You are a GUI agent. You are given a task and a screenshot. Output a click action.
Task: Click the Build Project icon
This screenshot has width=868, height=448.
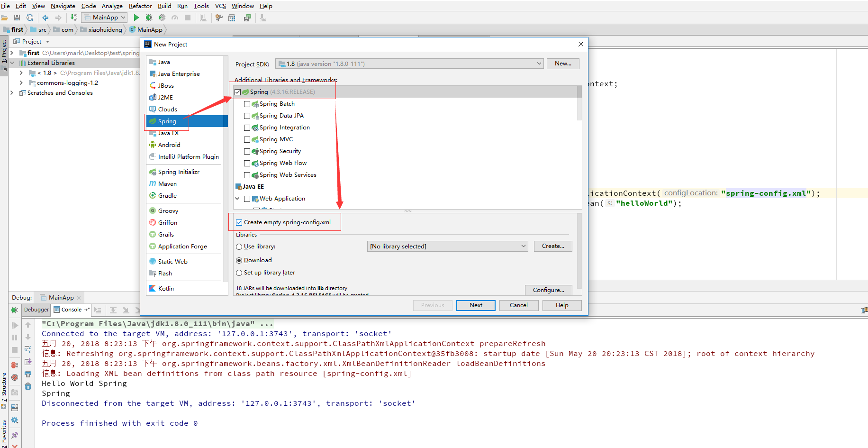click(x=74, y=18)
